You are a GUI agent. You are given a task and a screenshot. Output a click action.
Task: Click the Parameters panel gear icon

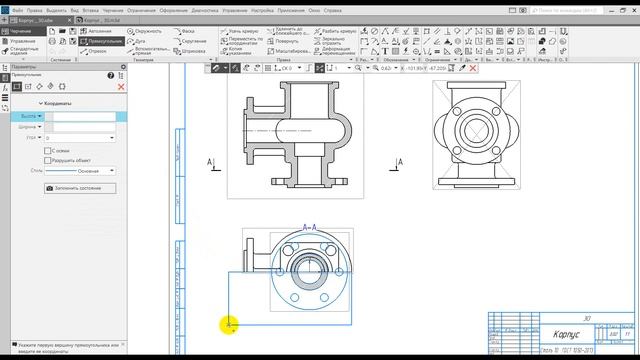pyautogui.click(x=123, y=67)
